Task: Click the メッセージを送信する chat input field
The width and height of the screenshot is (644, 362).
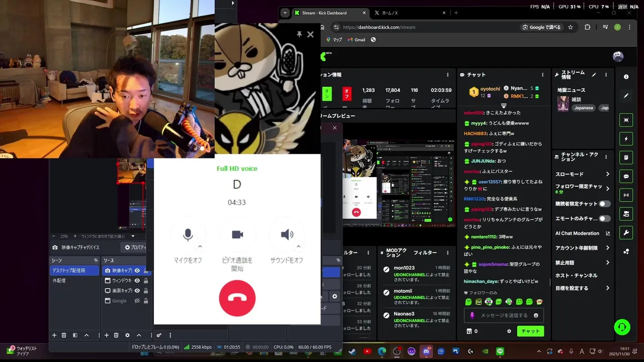Action: click(504, 315)
